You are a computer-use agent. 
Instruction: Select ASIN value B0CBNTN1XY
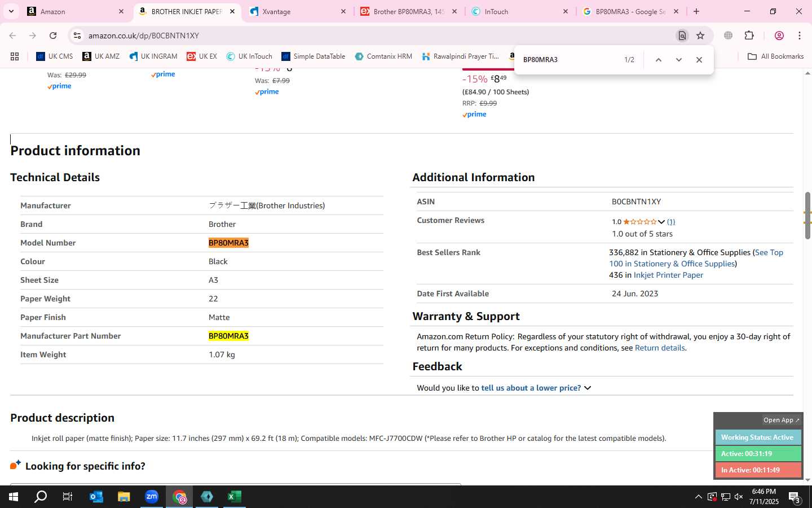point(636,202)
